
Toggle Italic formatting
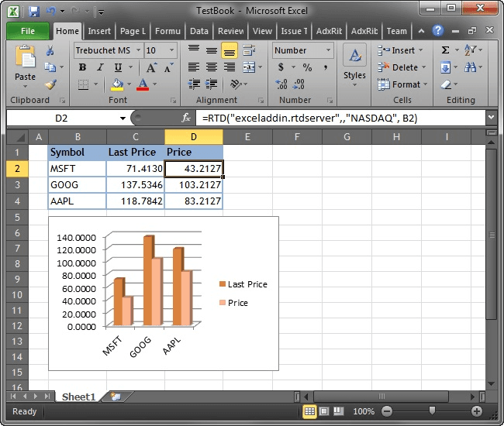100,67
